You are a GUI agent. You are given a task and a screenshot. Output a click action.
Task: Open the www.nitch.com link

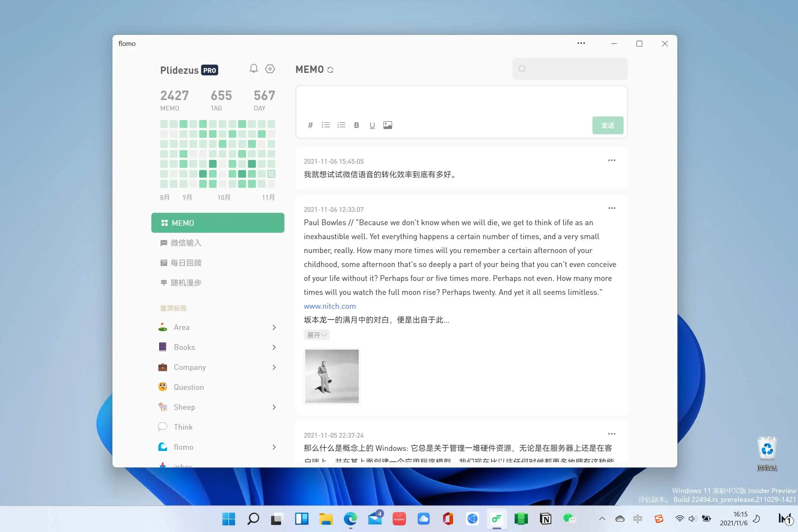tap(329, 306)
